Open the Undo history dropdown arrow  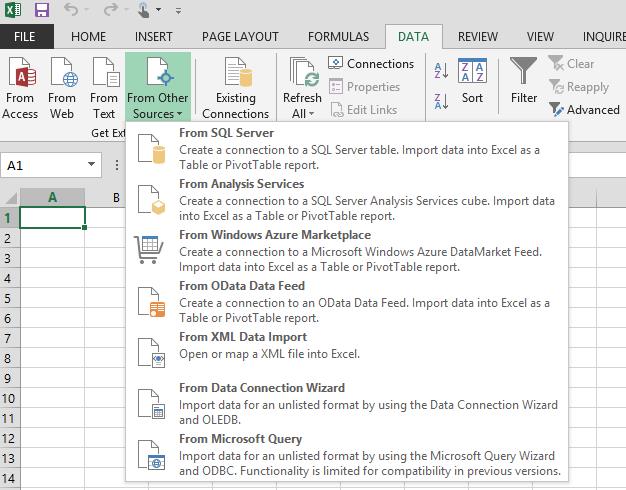coord(86,10)
